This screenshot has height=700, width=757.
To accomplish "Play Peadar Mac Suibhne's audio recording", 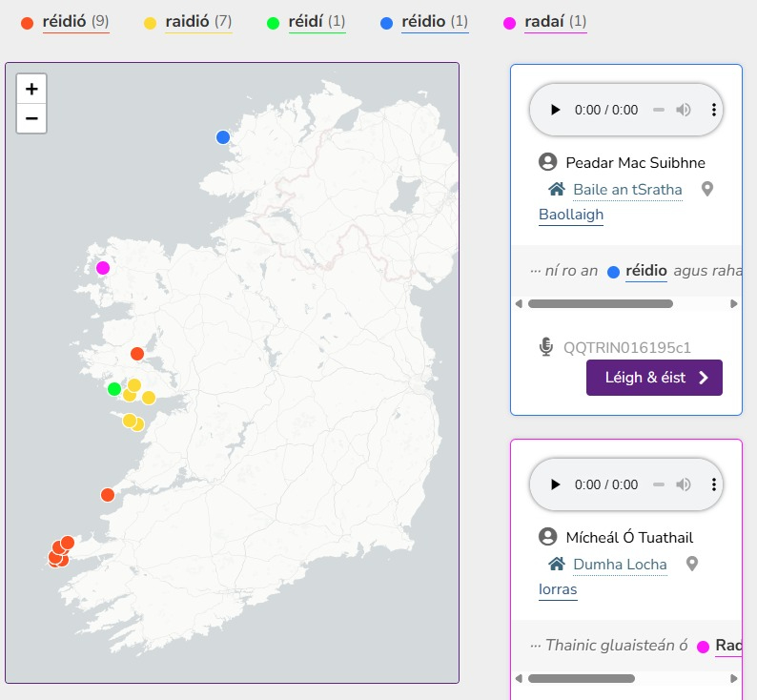I will click(555, 110).
